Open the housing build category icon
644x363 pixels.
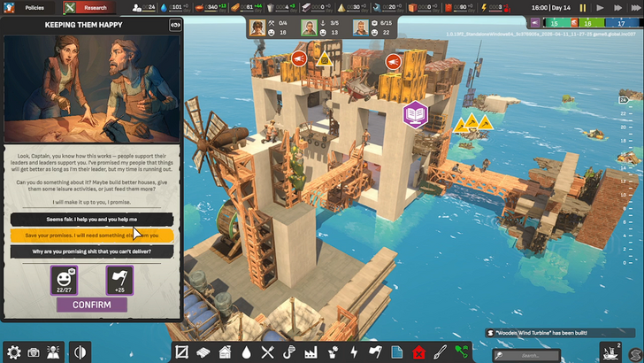pos(225,352)
